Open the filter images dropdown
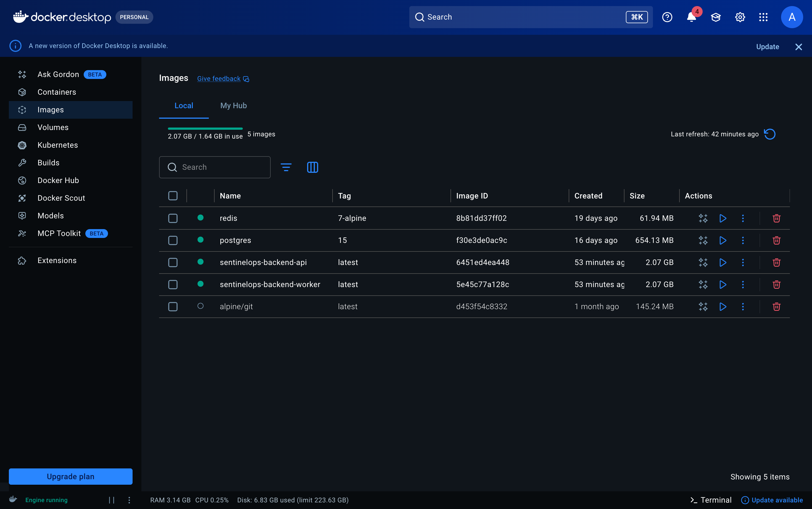812x509 pixels. (x=286, y=167)
